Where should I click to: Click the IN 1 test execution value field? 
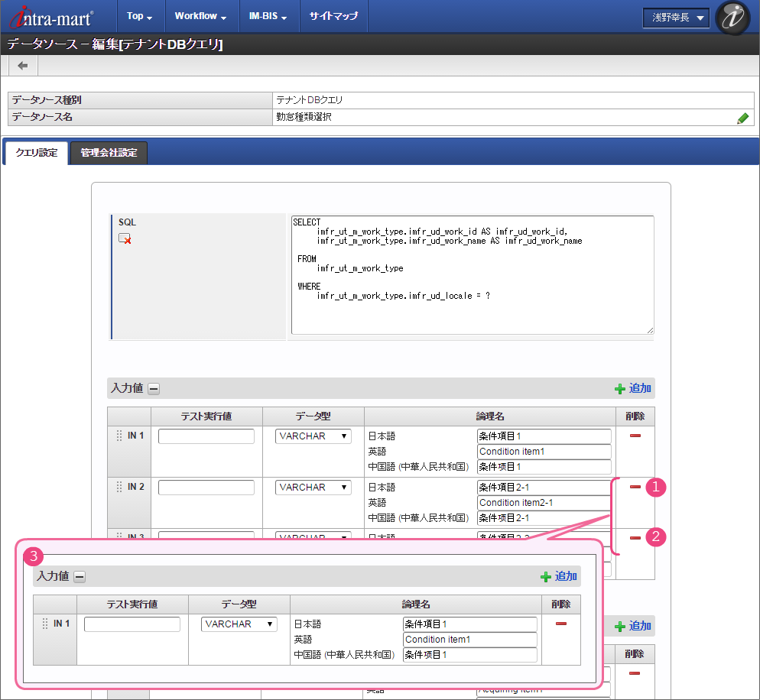[206, 436]
